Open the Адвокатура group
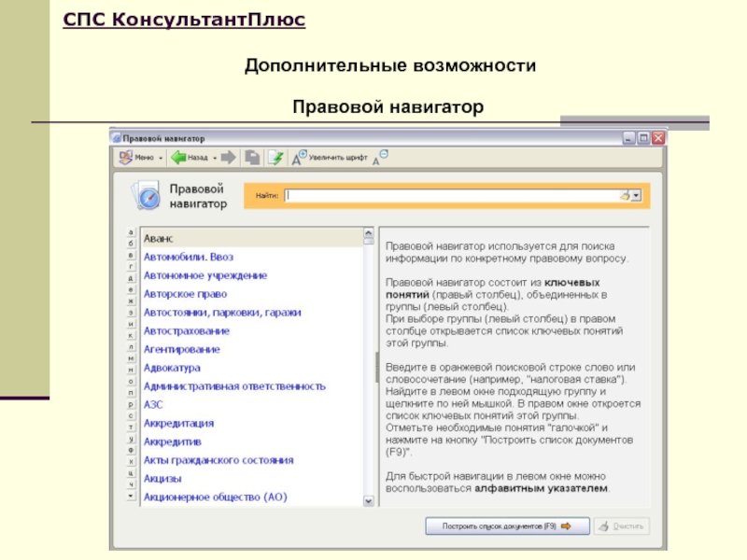 pyautogui.click(x=172, y=368)
